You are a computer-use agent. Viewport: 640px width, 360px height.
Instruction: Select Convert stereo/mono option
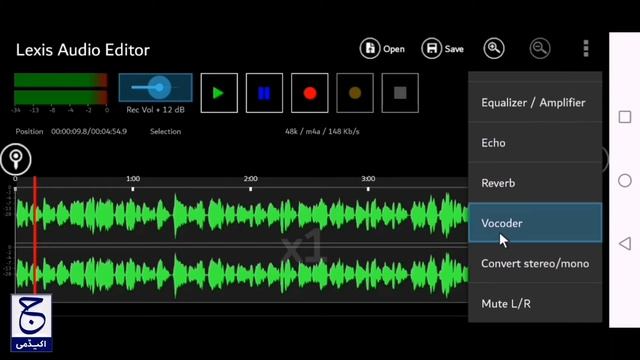click(x=535, y=263)
